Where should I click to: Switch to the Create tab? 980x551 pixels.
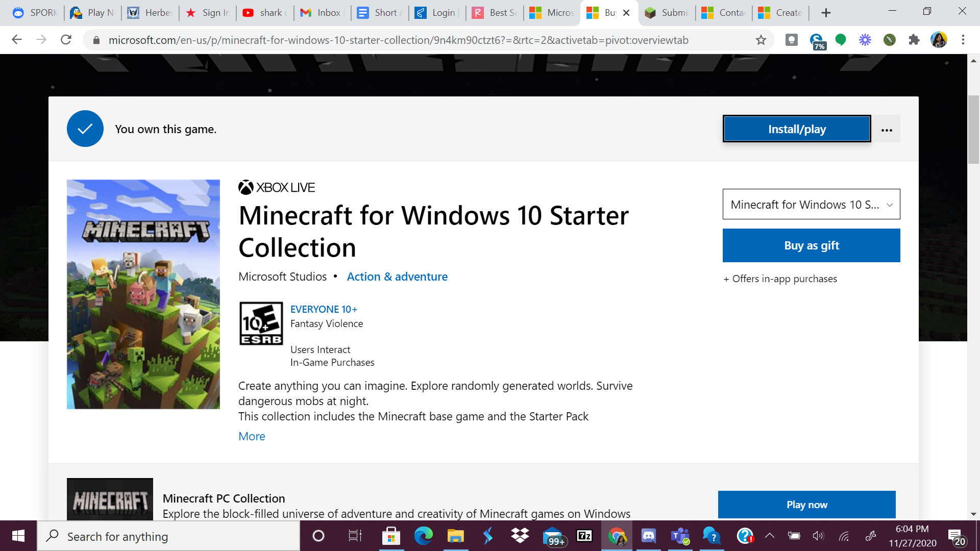tap(781, 13)
